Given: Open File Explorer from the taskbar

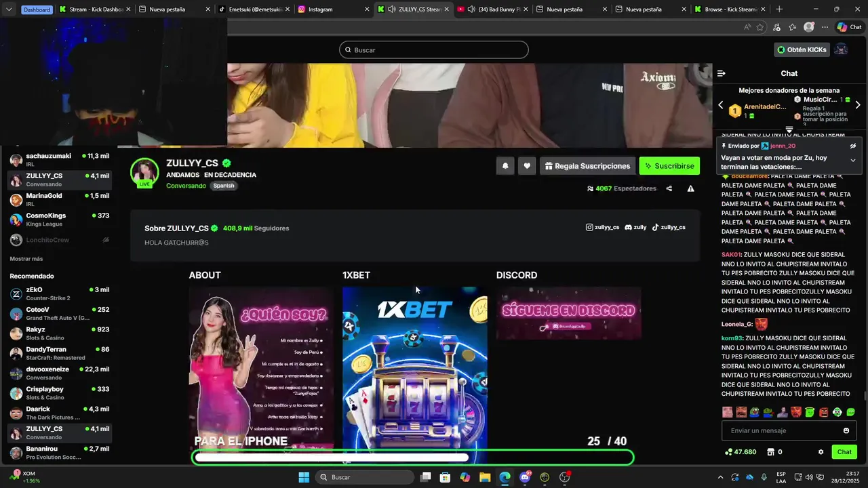Looking at the screenshot, I should coord(485,477).
